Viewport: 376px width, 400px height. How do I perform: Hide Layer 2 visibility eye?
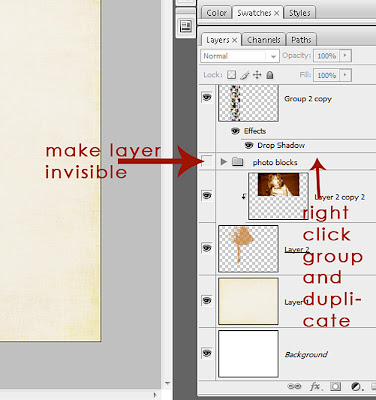[x=207, y=248]
